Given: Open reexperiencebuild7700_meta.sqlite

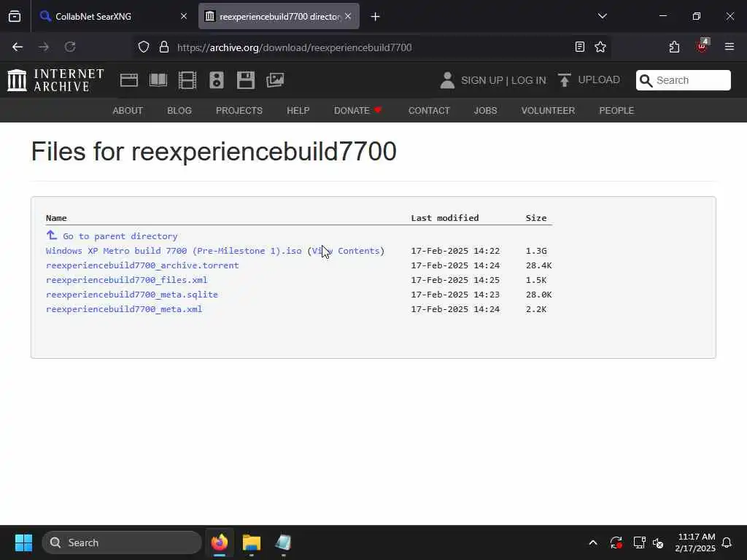Looking at the screenshot, I should click(131, 295).
